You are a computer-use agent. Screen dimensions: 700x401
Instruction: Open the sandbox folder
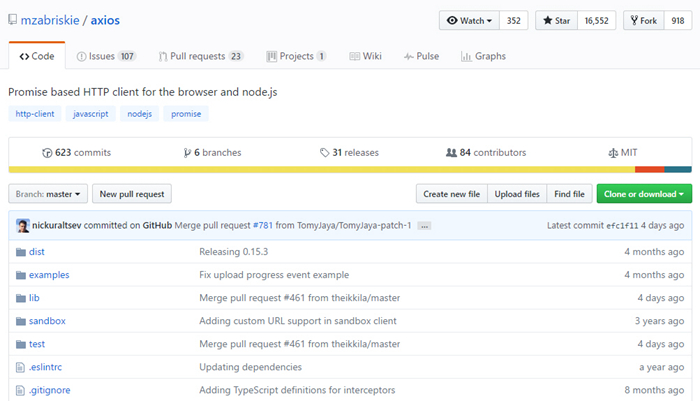[x=47, y=321]
